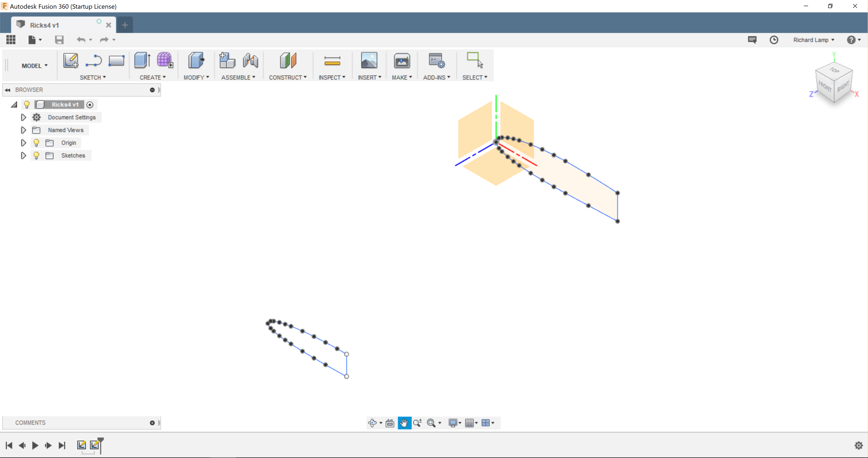The height and width of the screenshot is (458, 868).
Task: Play the timeline history
Action: [x=35, y=446]
